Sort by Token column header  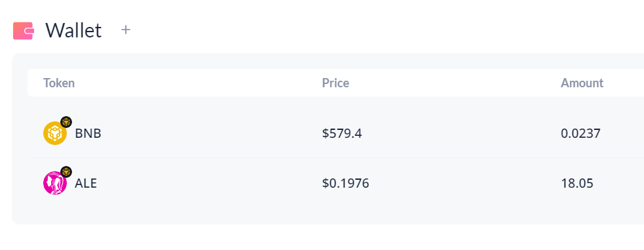click(x=59, y=83)
